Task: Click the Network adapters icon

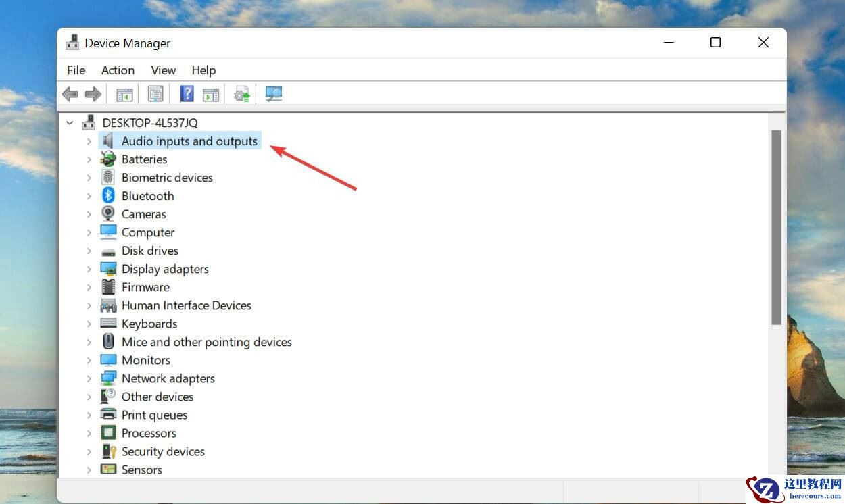Action: point(108,378)
